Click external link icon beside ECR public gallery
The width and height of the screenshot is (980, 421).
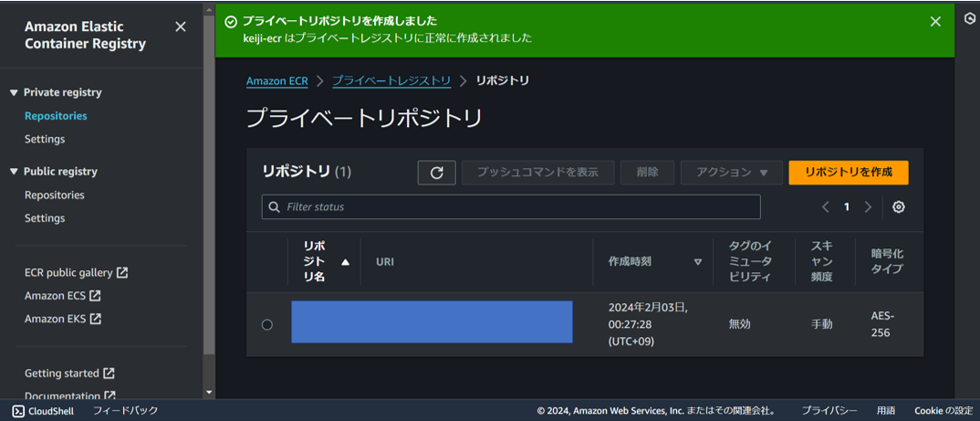tap(122, 273)
